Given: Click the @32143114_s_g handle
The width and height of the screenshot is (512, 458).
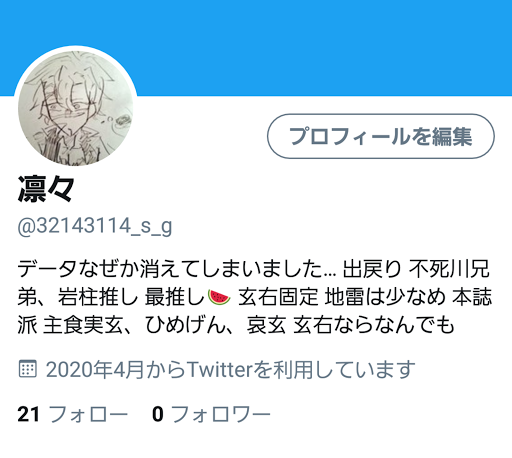Looking at the screenshot, I should point(95,226).
